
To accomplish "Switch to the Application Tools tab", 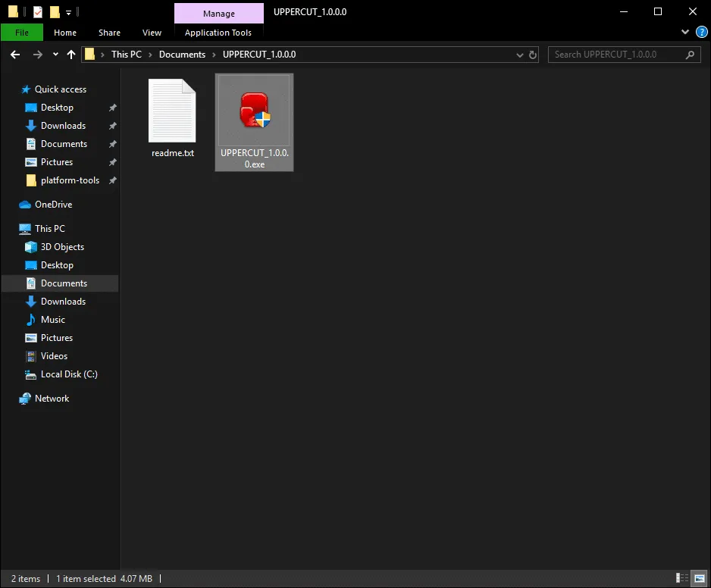I will coord(218,32).
